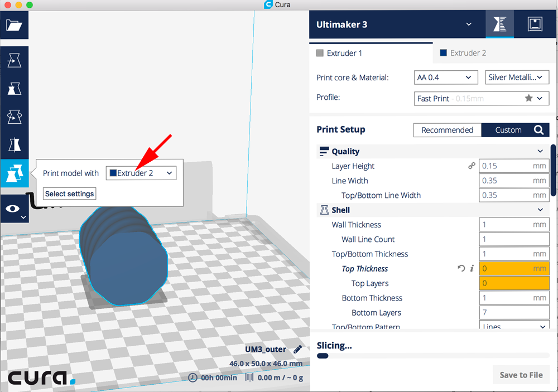Click the Top Thickness info icon
558x392 pixels.
click(x=472, y=268)
